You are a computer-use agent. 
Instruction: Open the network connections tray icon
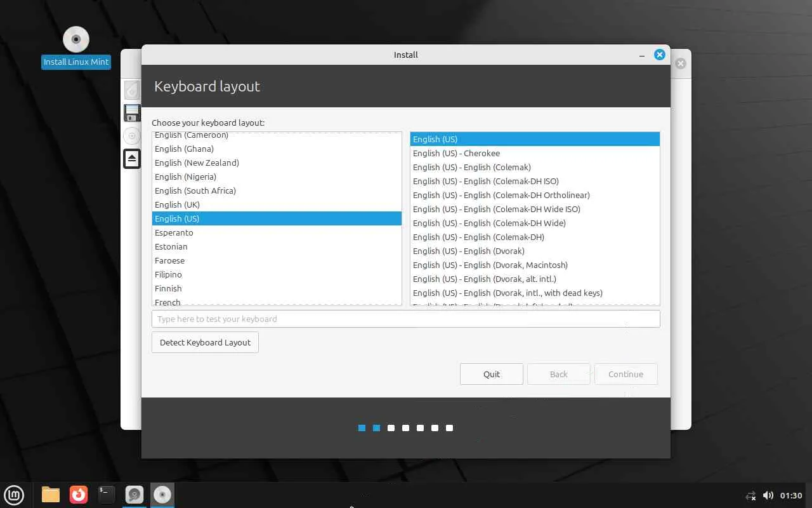[751, 495]
